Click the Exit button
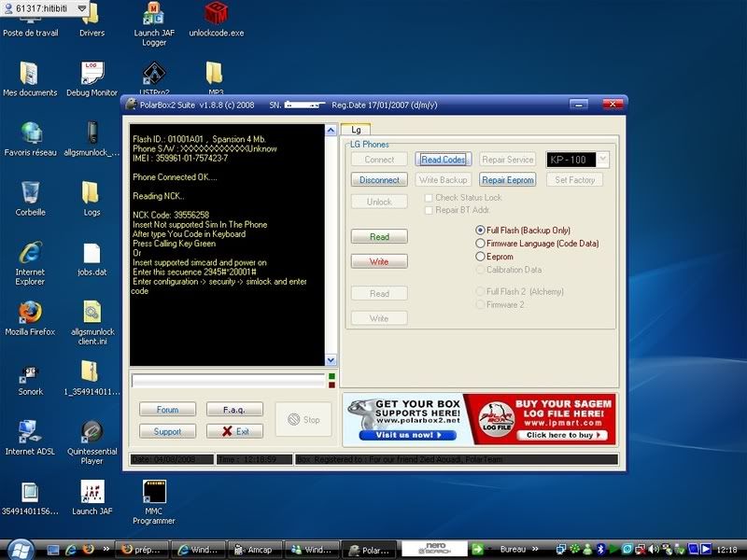747x560 pixels. click(x=234, y=431)
